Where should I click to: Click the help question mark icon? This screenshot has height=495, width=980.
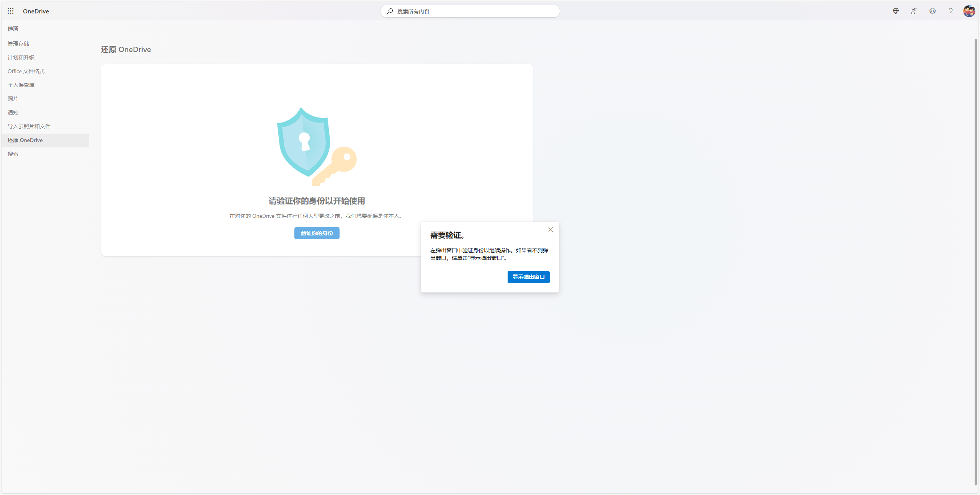951,11
